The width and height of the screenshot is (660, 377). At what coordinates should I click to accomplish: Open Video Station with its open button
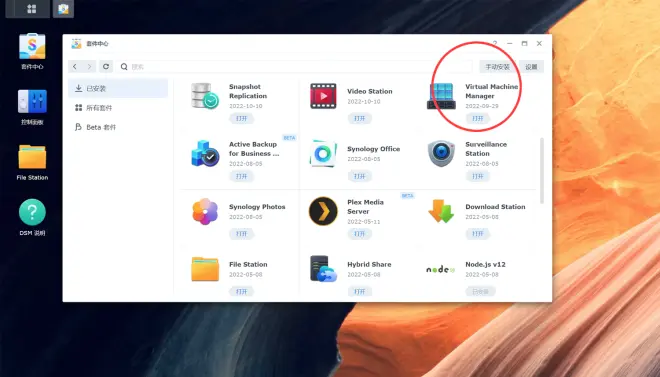pyautogui.click(x=359, y=119)
